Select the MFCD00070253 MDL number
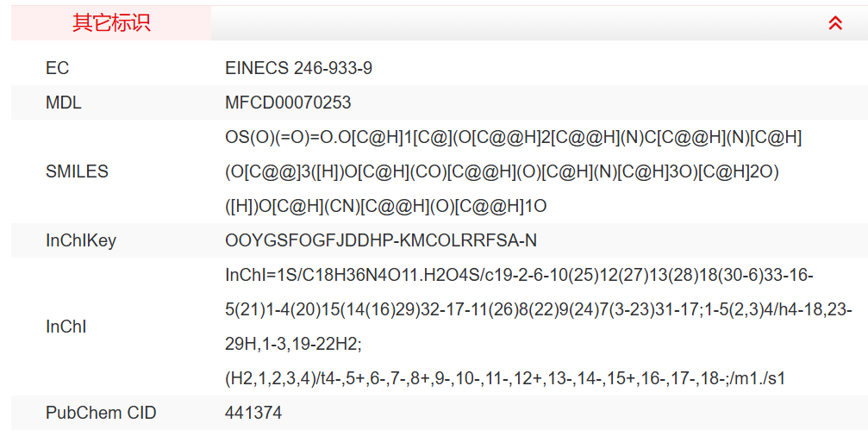Screen dimensions: 868x442 click(288, 103)
